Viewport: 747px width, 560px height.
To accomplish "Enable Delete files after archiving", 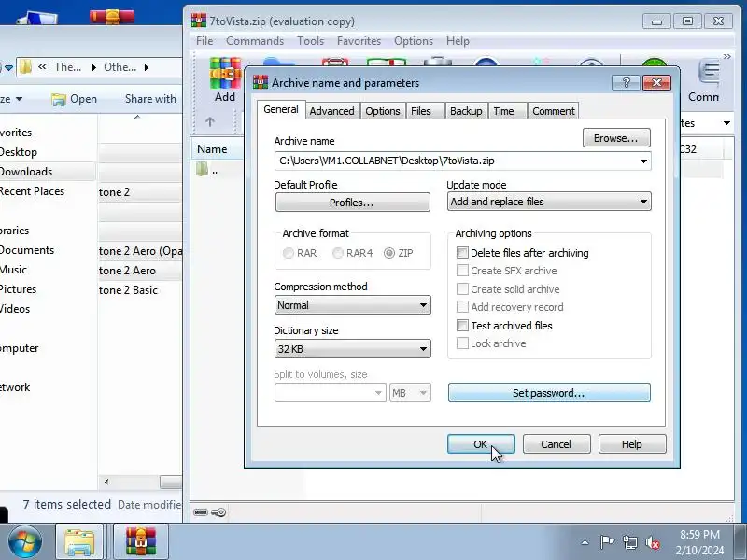I will 462,252.
